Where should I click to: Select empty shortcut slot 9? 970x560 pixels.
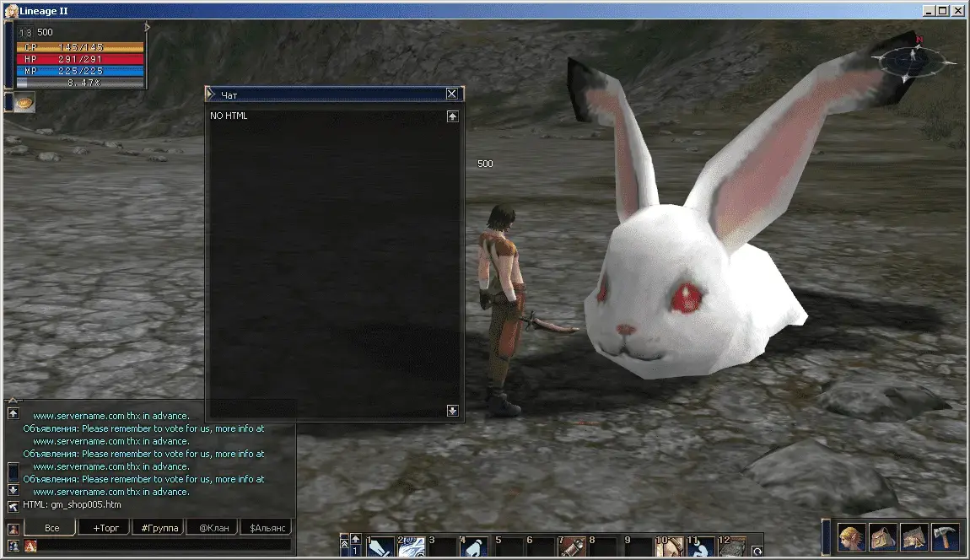click(638, 547)
